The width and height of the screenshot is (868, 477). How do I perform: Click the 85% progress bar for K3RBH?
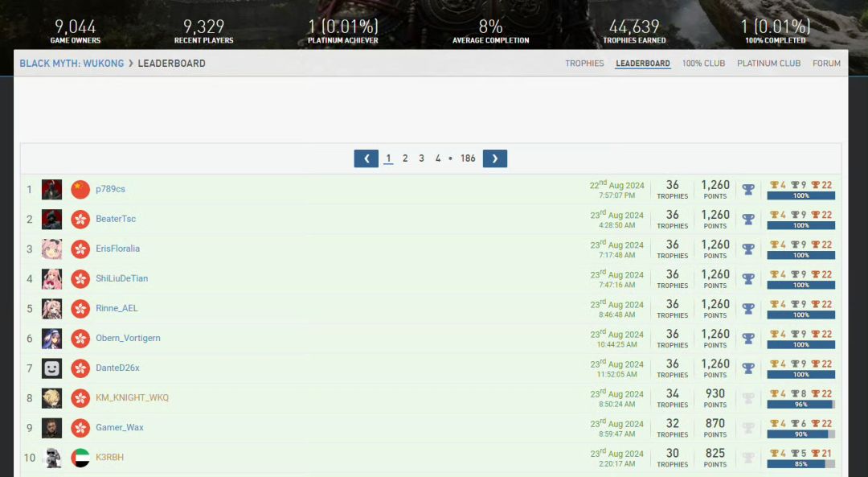tap(801, 464)
